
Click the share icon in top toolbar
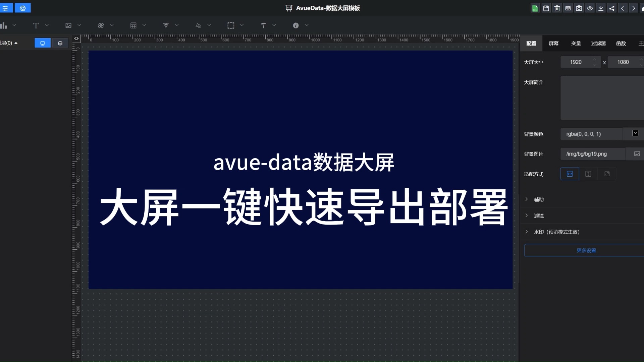coord(612,8)
